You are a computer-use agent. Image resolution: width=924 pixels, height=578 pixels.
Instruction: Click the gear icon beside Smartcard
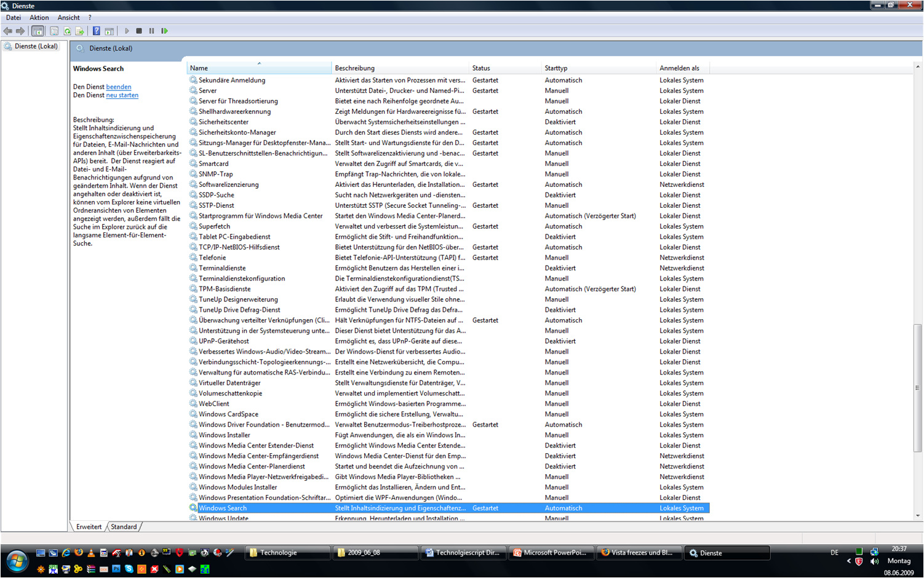pyautogui.click(x=193, y=164)
